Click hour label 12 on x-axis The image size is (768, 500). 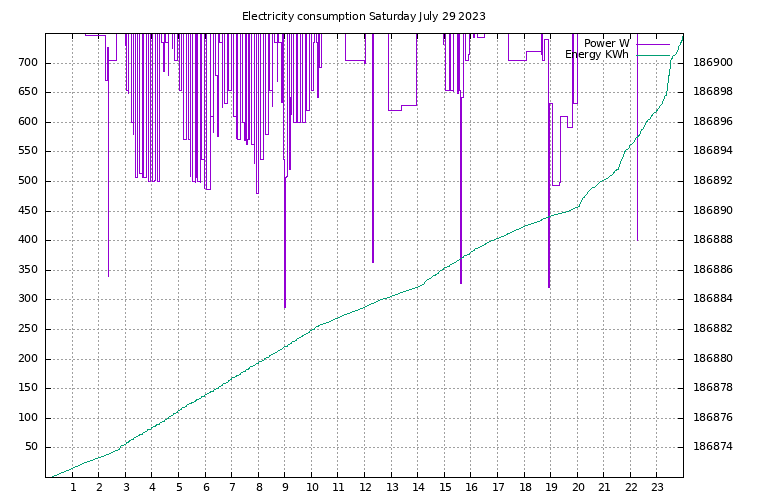(365, 488)
